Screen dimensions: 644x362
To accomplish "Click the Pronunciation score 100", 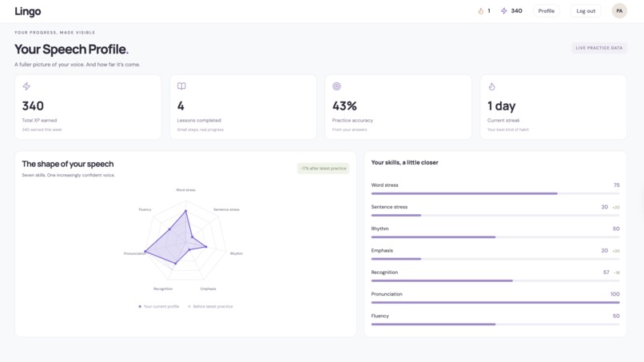I will [615, 294].
